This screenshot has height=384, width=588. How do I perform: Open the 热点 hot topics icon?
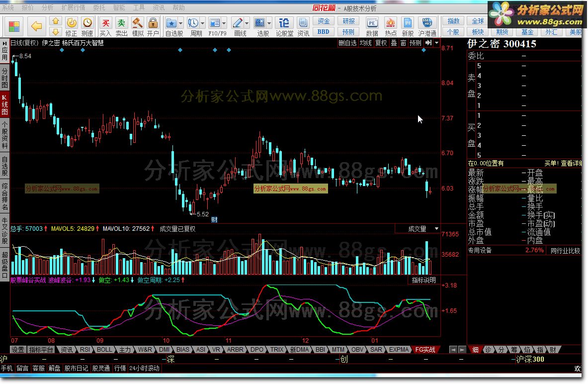pyautogui.click(x=391, y=27)
